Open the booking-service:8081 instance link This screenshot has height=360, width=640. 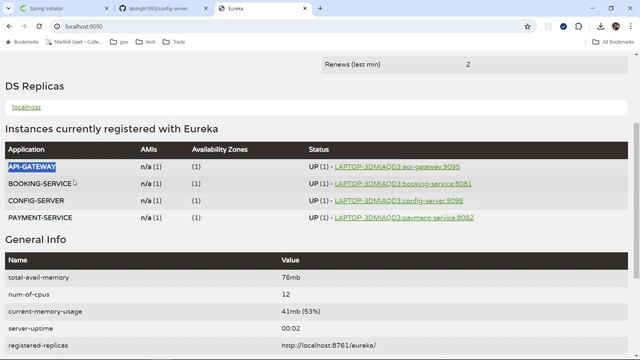[x=403, y=184]
